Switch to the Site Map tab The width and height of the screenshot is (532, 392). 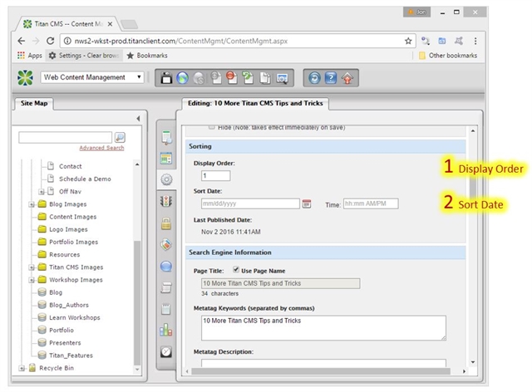[x=34, y=103]
